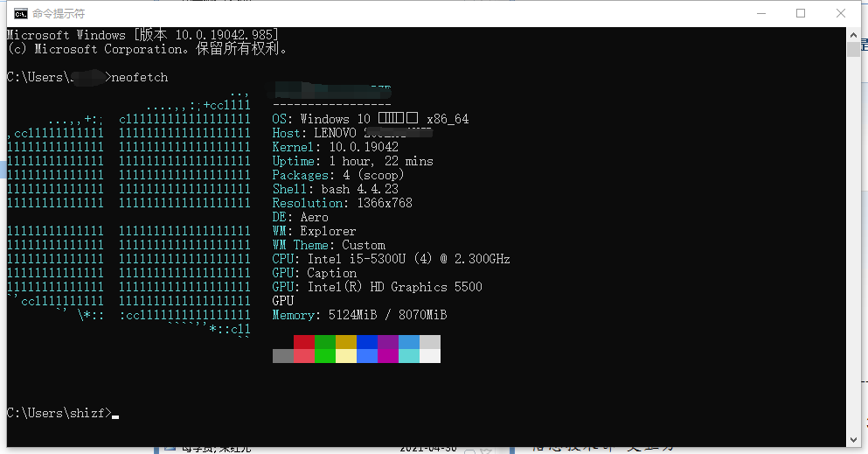Click the scrollbar up arrow
Image resolution: width=868 pixels, height=454 pixels.
pyautogui.click(x=853, y=34)
